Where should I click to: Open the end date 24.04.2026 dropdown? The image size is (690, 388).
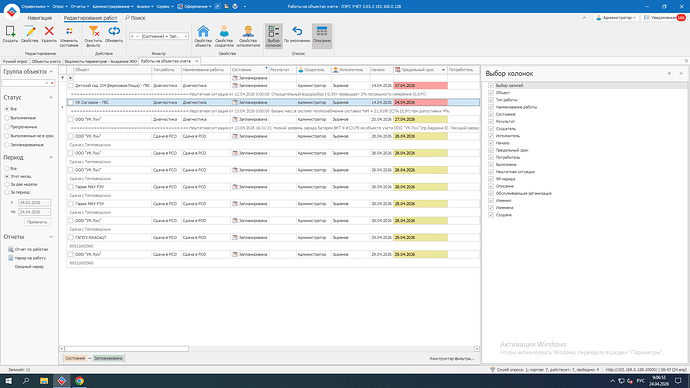[48, 212]
